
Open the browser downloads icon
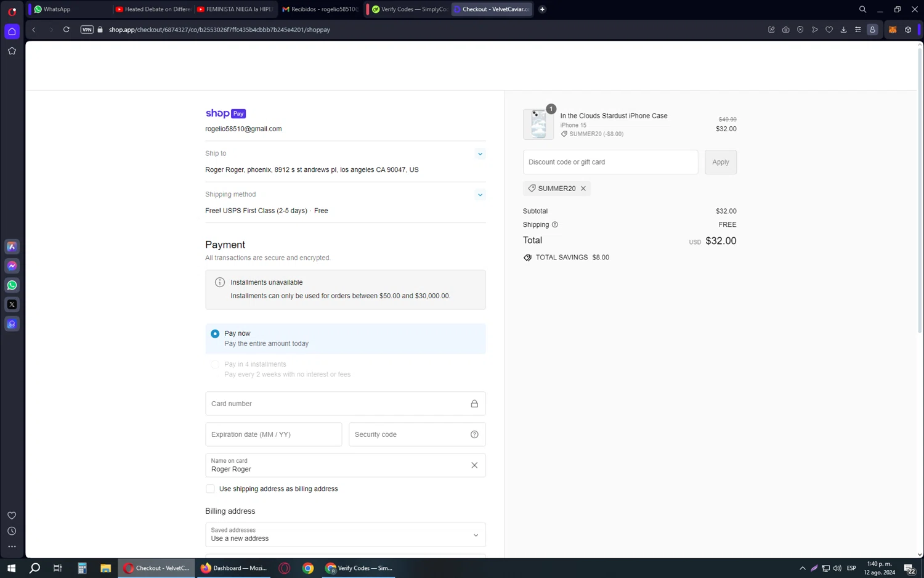843,30
